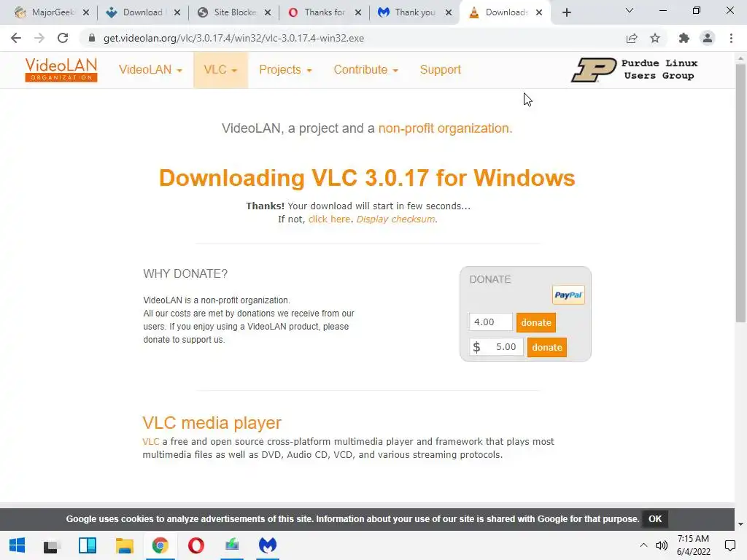The image size is (747, 560).
Task: Edit the 5.00 dollar donation field
Action: click(x=496, y=347)
